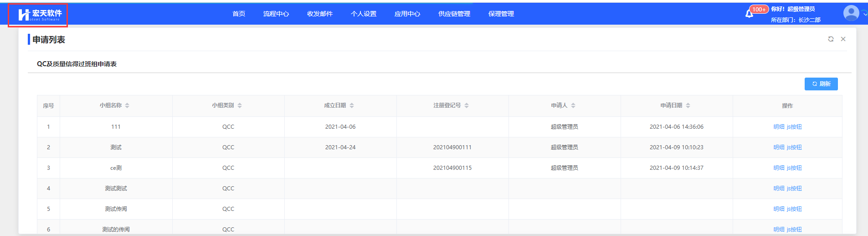Click the refresh icon beside panel close

[831, 39]
